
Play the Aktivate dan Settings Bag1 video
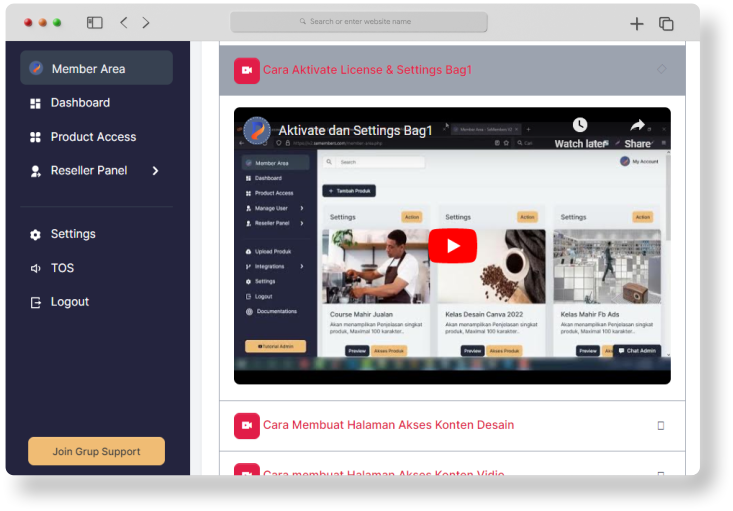pos(453,246)
